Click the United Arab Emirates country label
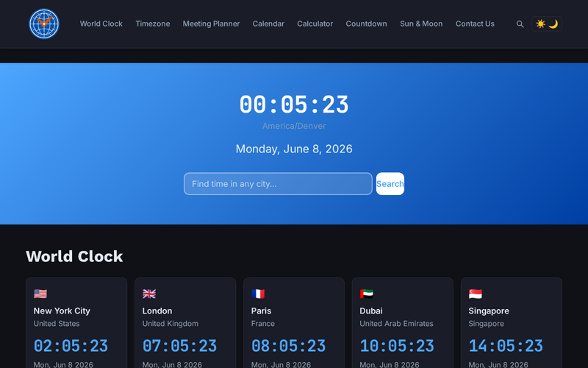Screen dimensions: 588x368 (x=396, y=324)
